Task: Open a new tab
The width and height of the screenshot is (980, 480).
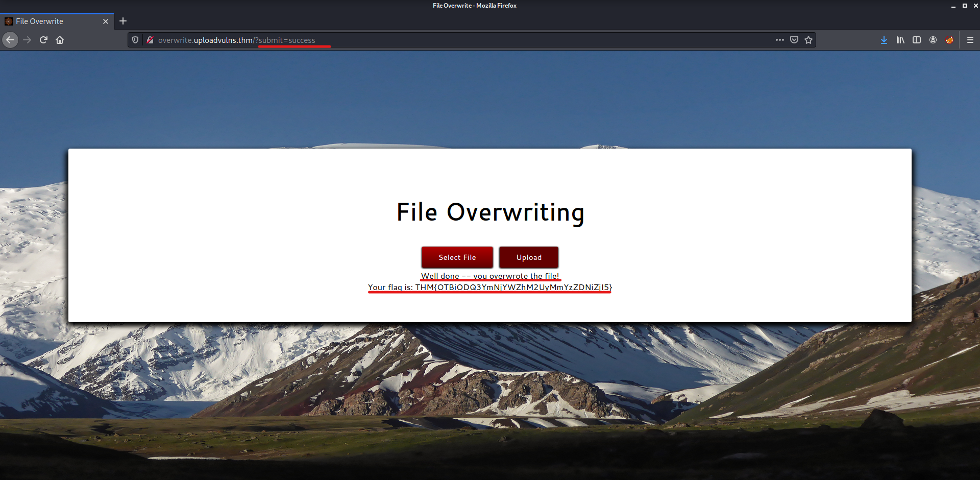Action: pyautogui.click(x=123, y=21)
